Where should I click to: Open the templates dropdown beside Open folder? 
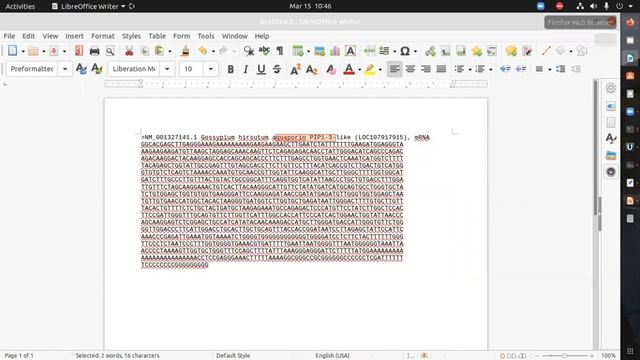point(44,51)
